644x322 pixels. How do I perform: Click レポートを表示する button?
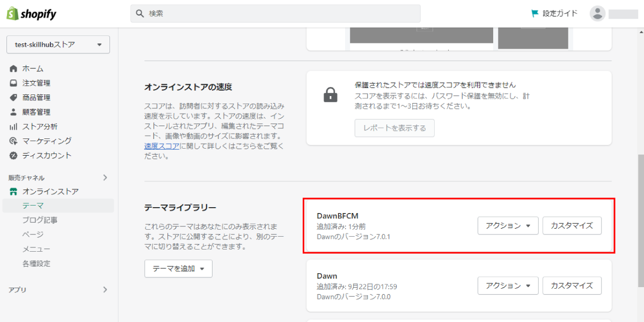pos(394,128)
